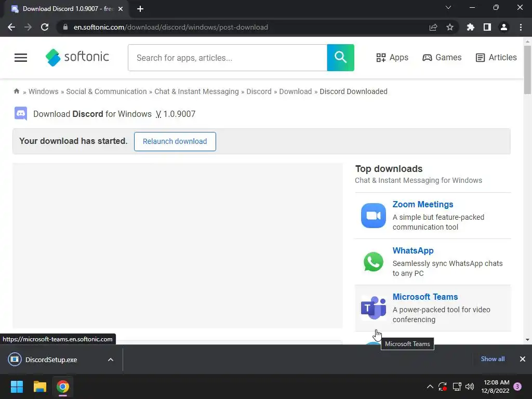532x399 pixels.
Task: Click the Chrome taskbar icon
Action: [63, 387]
